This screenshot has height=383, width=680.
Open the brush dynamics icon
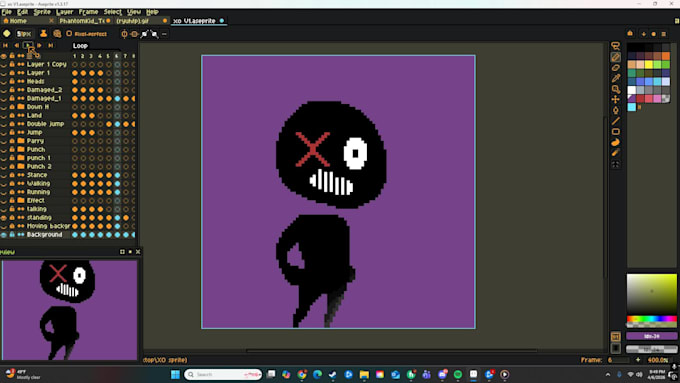pyautogui.click(x=57, y=33)
